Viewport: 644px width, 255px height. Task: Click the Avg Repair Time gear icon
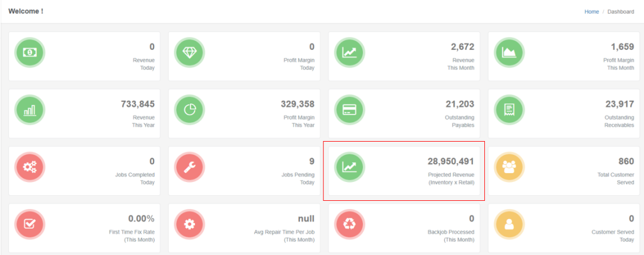[x=189, y=224]
